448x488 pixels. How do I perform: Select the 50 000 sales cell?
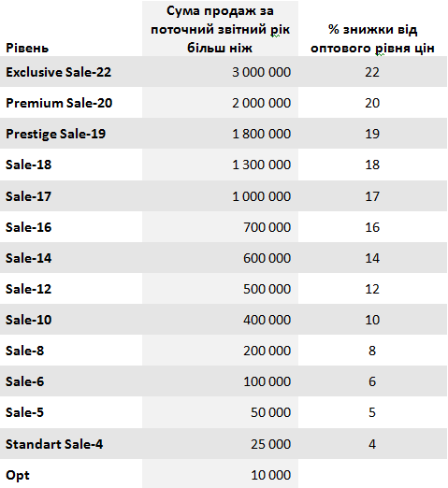point(220,412)
